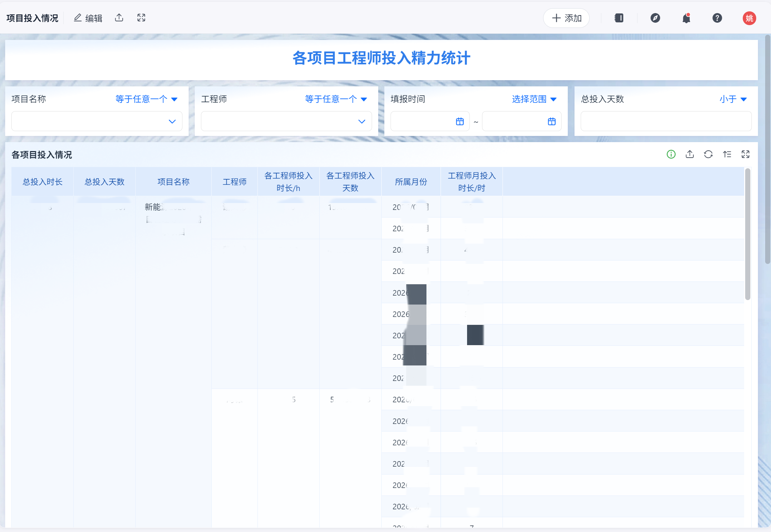Refresh the 各项目投入情况 table
This screenshot has height=532, width=771.
point(708,154)
